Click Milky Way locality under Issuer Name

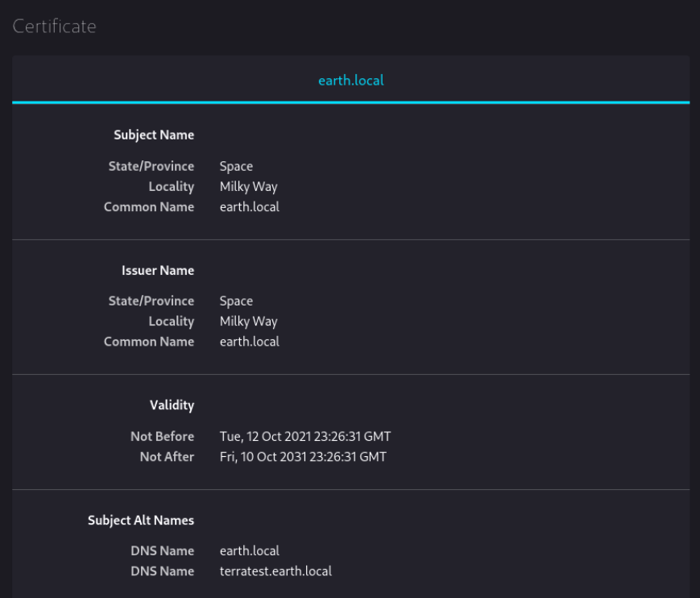click(248, 322)
